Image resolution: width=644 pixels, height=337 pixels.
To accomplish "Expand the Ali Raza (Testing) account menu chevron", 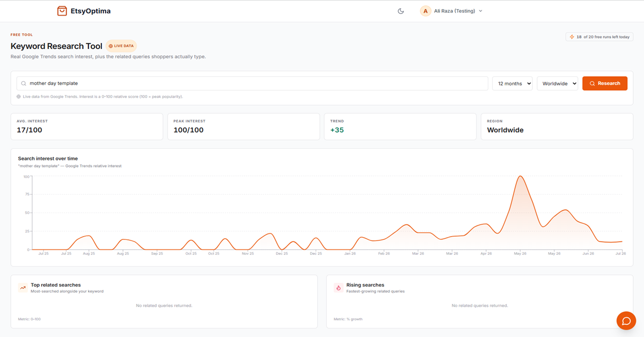I will coord(480,11).
